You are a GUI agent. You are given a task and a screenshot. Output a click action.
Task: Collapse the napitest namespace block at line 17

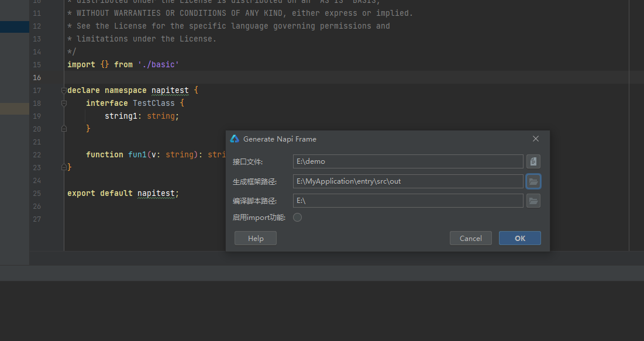(x=64, y=91)
